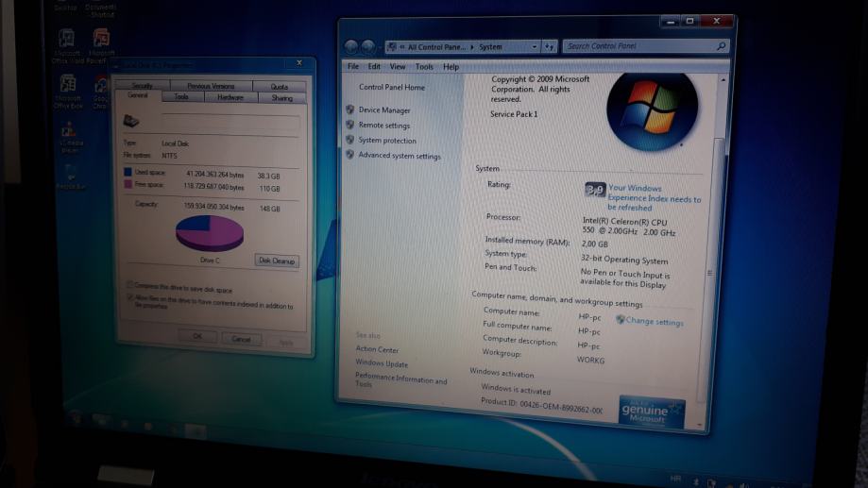868x488 pixels.
Task: Open Advanced system settings
Action: pyautogui.click(x=400, y=156)
